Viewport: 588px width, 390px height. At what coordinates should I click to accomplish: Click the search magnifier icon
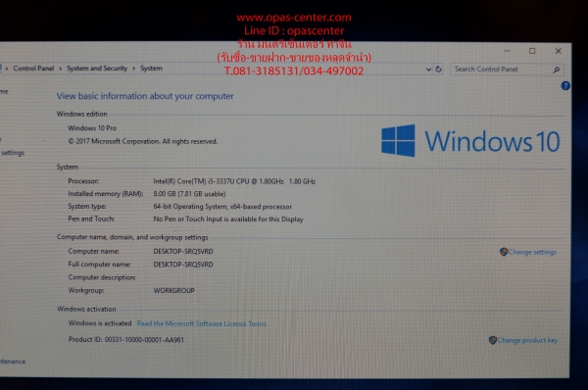click(x=556, y=70)
